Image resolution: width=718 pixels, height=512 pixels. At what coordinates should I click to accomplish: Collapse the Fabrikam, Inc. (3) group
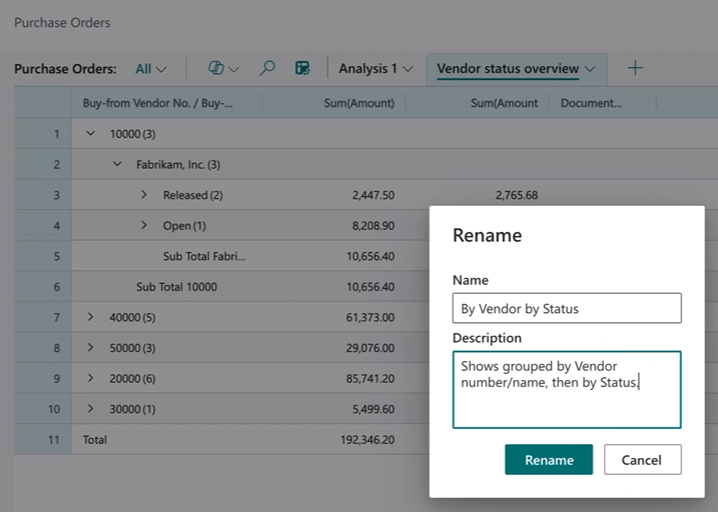pyautogui.click(x=117, y=164)
